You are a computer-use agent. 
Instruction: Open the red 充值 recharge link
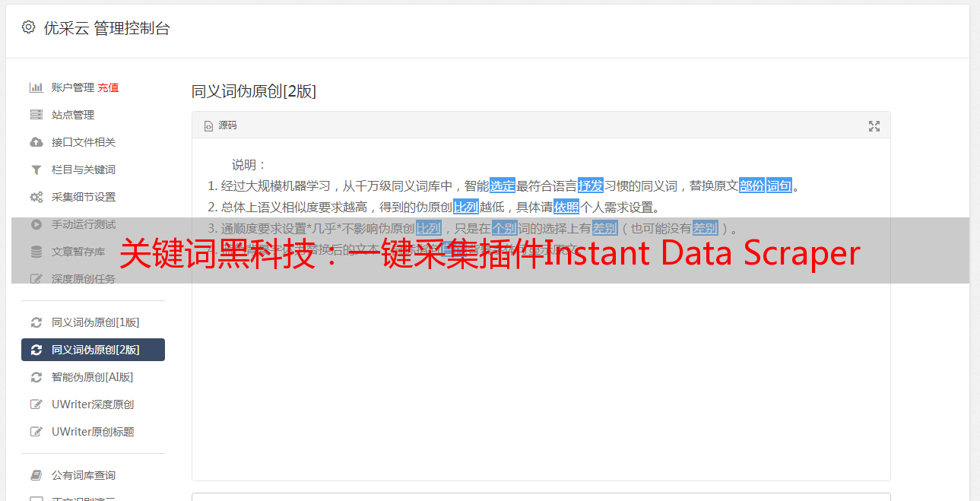[108, 87]
